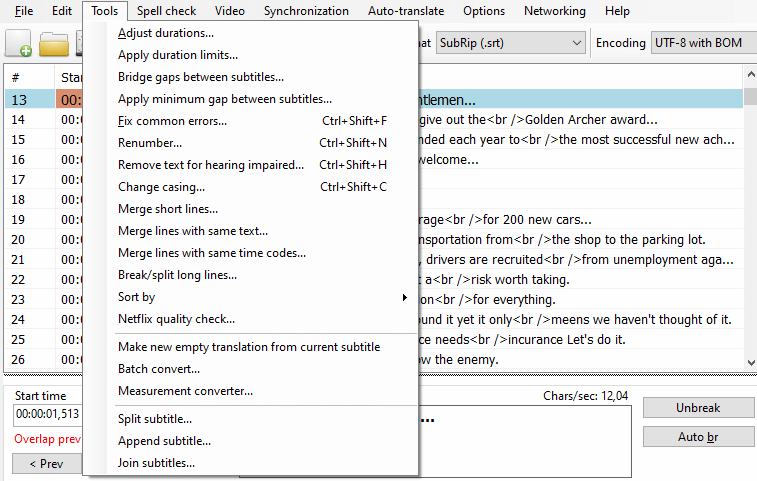The width and height of the screenshot is (757, 481).
Task: Click the Open folder icon
Action: [54, 44]
